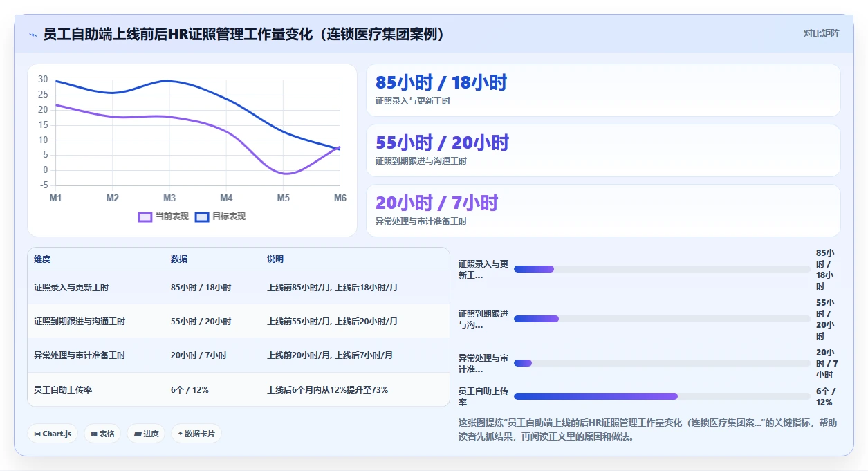The height and width of the screenshot is (471, 868).
Task: Click the 维度 column header
Action: pos(42,259)
